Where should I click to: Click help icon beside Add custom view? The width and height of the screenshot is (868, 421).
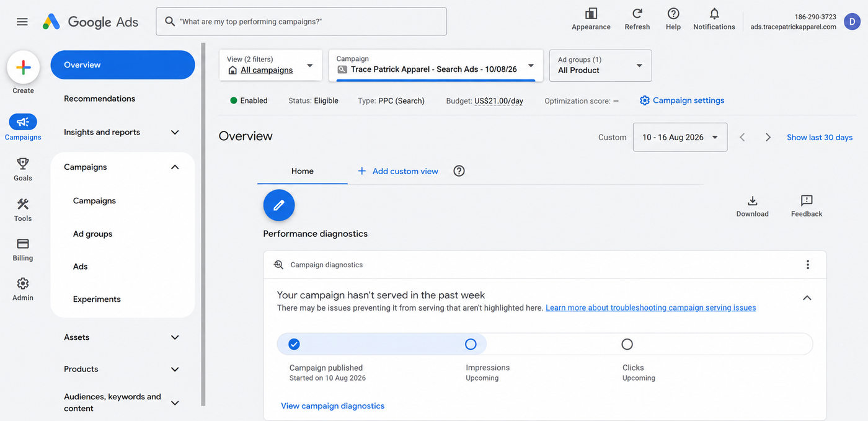point(459,171)
